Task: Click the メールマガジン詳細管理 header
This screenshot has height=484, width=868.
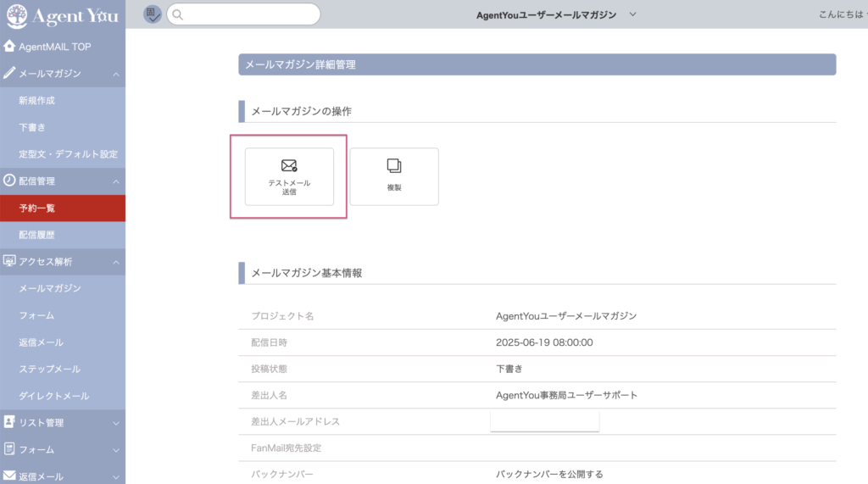Action: tap(537, 64)
